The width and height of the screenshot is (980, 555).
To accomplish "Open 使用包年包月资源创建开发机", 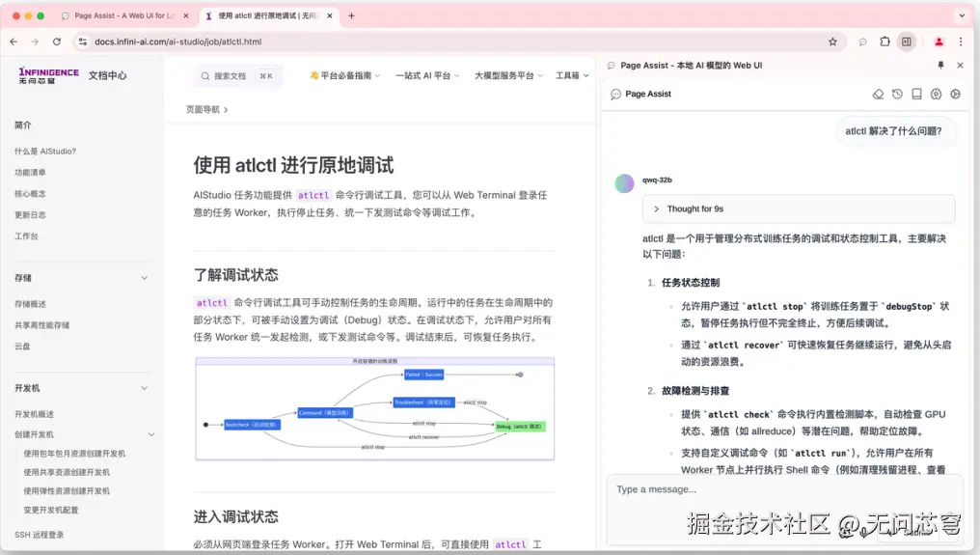I will pos(74,454).
